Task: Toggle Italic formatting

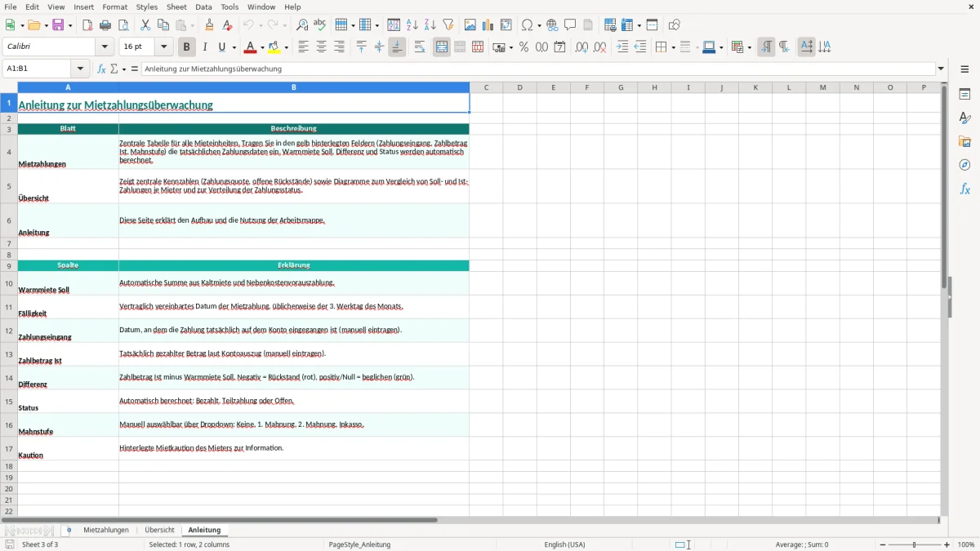Action: pos(204,47)
